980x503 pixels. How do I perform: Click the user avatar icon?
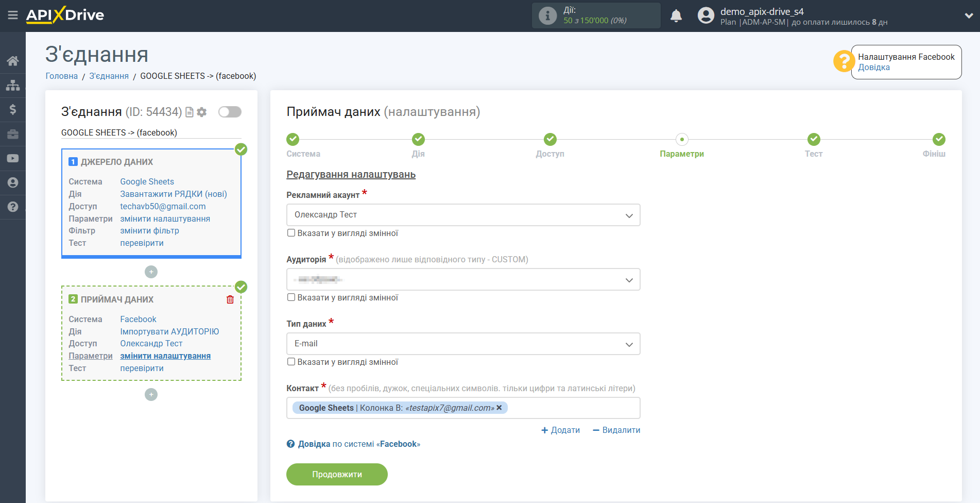pos(706,15)
